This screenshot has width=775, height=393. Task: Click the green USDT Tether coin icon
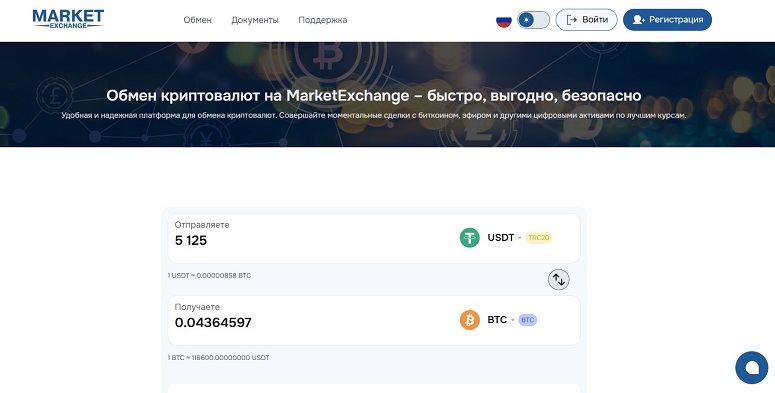click(470, 238)
